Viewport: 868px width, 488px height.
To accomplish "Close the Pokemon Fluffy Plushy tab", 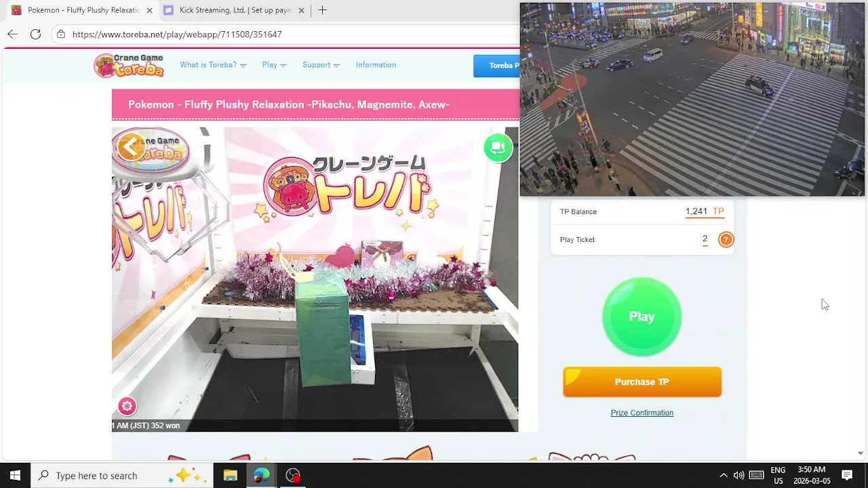I will 149,10.
